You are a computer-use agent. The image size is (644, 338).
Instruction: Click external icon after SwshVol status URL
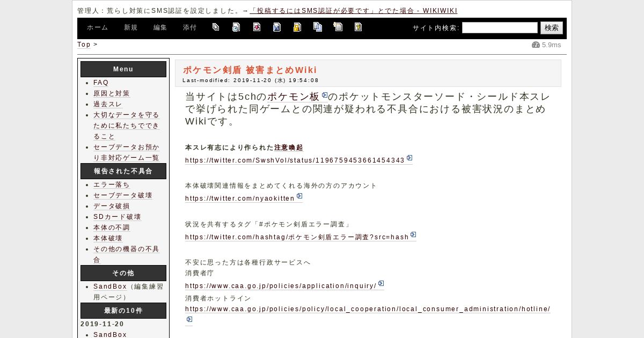click(x=409, y=158)
